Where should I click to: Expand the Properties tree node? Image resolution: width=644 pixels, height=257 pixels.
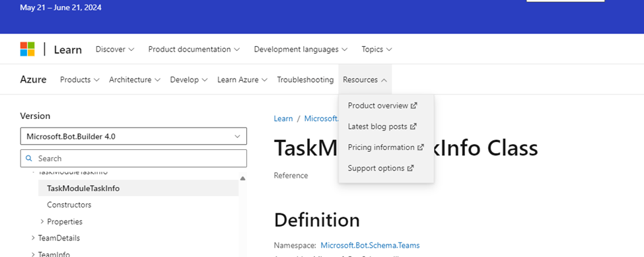pyautogui.click(x=42, y=221)
